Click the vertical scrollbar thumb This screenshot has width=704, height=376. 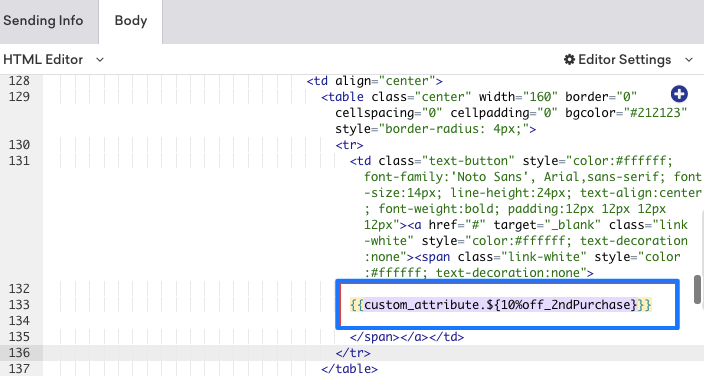pyautogui.click(x=697, y=289)
